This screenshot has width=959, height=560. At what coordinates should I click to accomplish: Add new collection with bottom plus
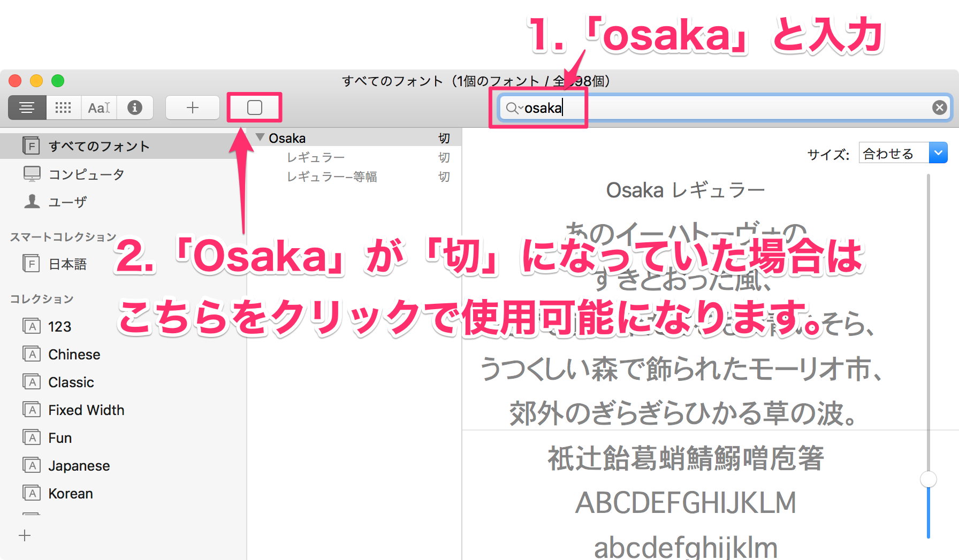coord(25,535)
